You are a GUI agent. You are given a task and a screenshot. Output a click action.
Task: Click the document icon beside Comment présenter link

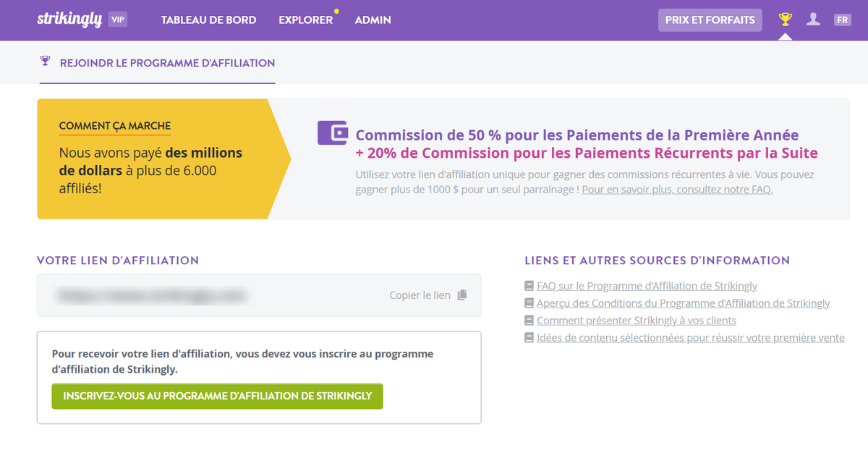tap(529, 320)
